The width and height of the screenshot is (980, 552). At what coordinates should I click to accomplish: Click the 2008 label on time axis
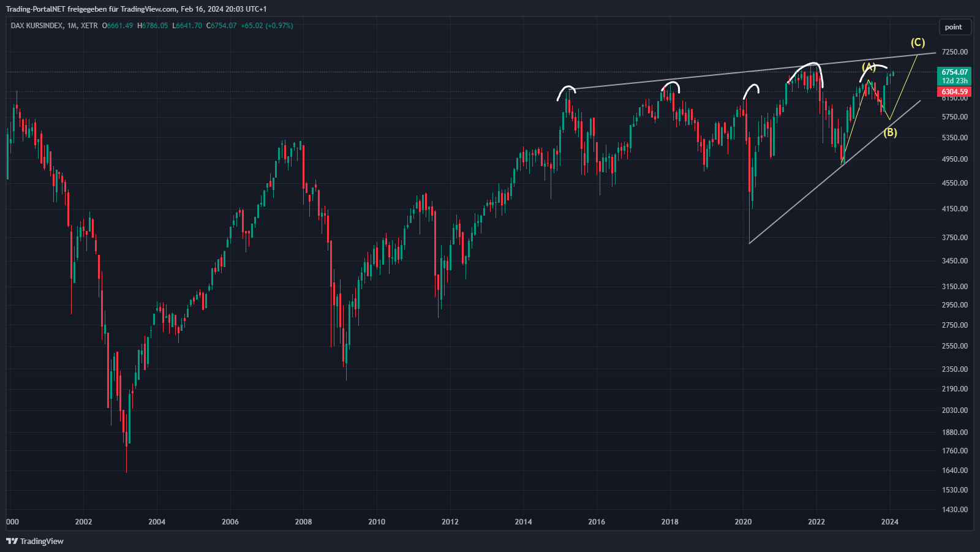click(x=303, y=522)
